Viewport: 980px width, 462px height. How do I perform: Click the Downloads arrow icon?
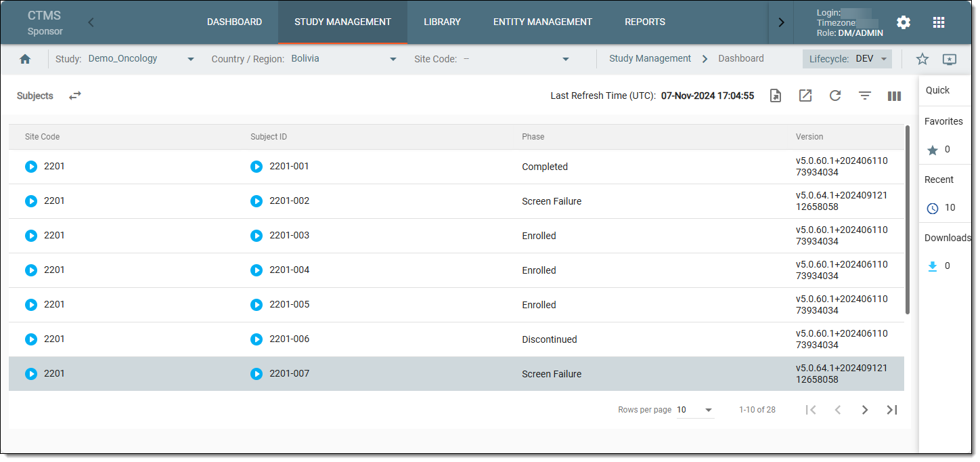pyautogui.click(x=933, y=266)
